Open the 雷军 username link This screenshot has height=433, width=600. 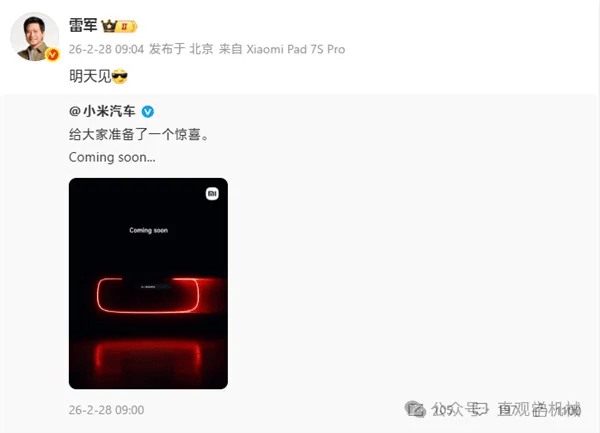tap(83, 26)
